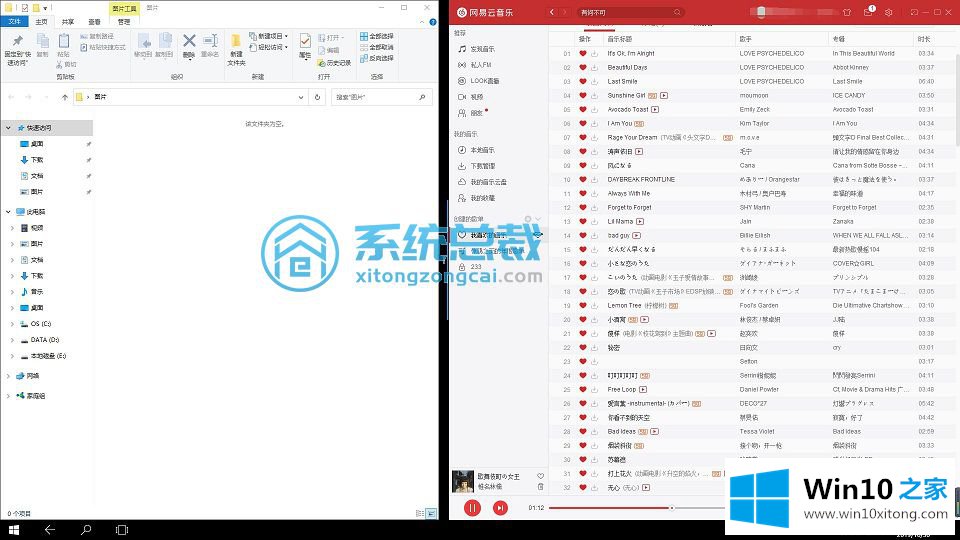The image size is (960, 540).
Task: Select the Picture Tools contextual tab
Action: pos(124,9)
